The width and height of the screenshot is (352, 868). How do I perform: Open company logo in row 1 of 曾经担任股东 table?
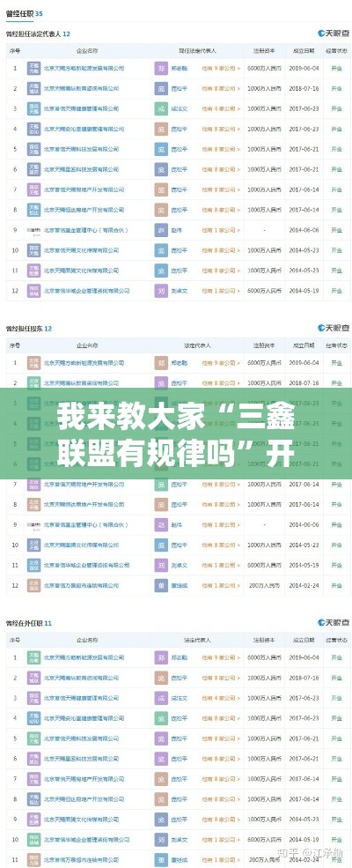[33, 362]
